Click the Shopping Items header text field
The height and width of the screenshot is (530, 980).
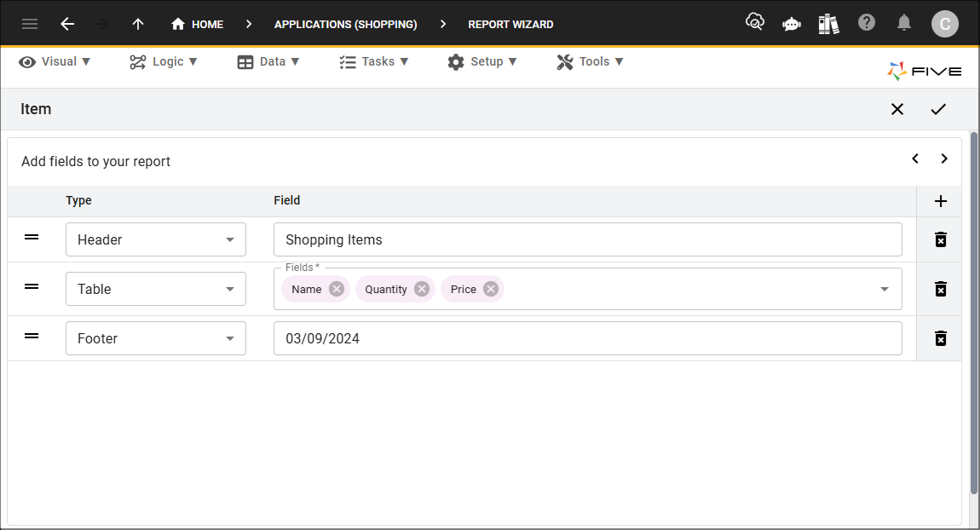[587, 239]
